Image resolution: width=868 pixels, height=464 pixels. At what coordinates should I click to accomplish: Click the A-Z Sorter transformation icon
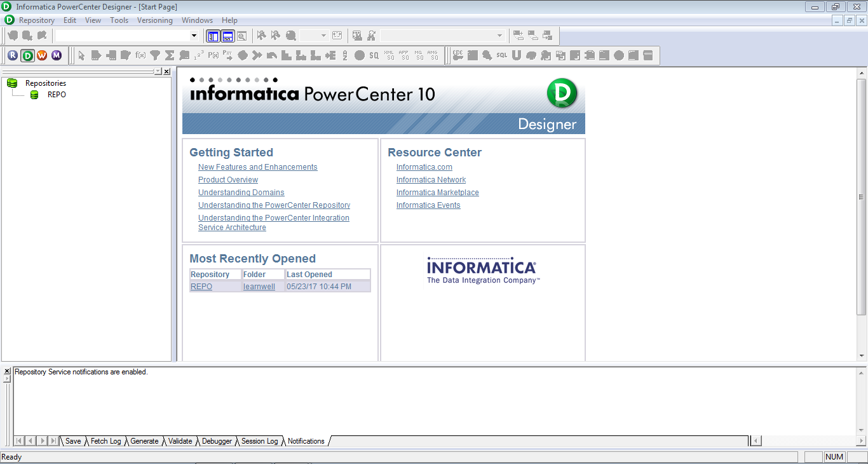point(345,55)
